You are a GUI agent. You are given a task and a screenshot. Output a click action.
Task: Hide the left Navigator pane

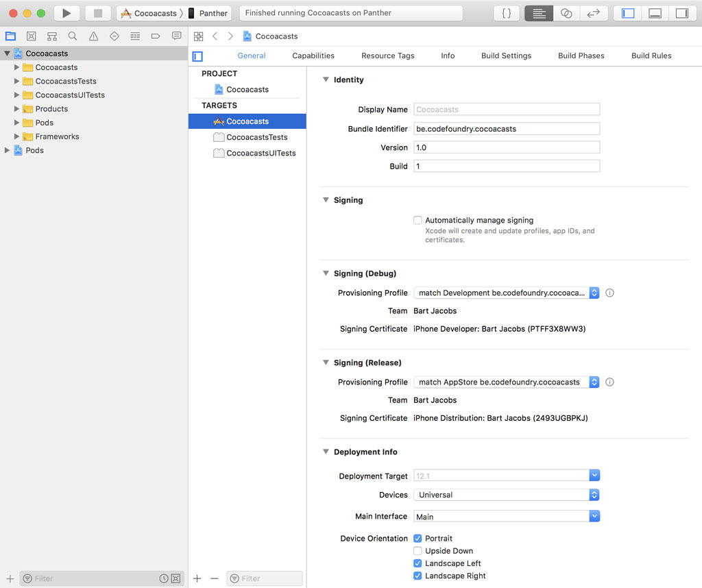(628, 13)
